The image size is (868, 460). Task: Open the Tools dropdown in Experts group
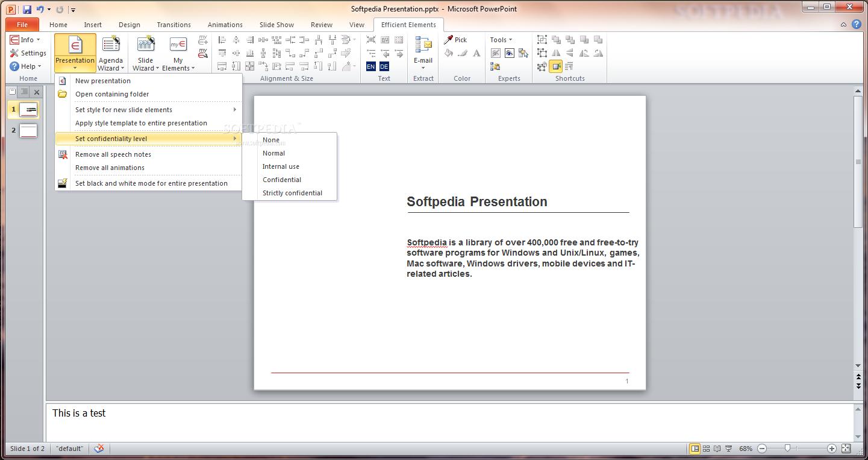[501, 40]
